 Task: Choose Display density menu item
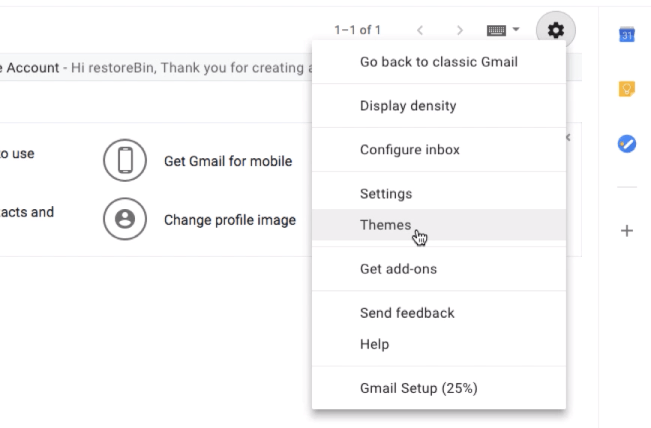439,106
